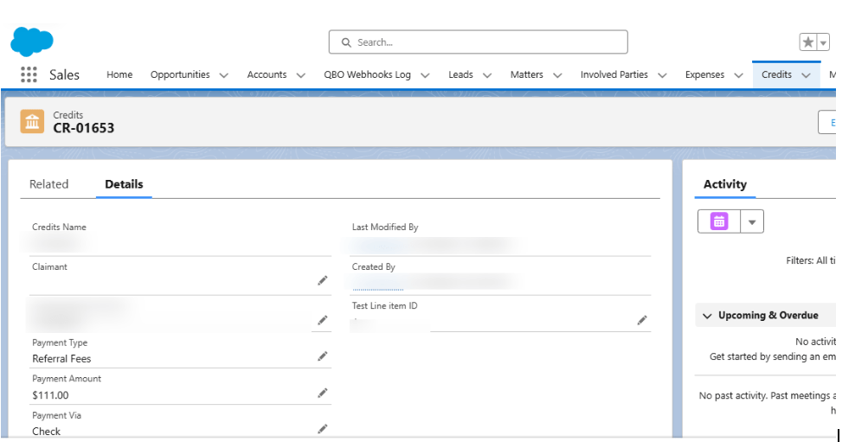Open the Involved Parties tab
The image size is (868, 442).
pyautogui.click(x=614, y=74)
